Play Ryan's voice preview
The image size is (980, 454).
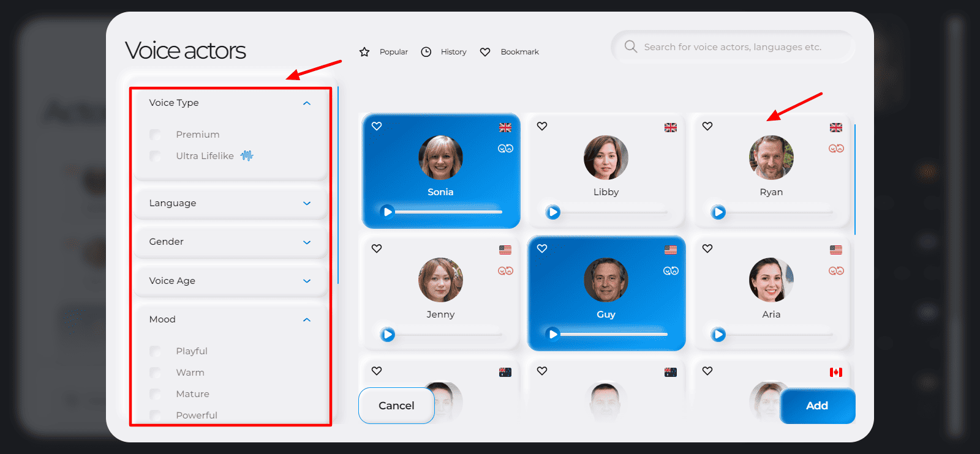coord(718,212)
